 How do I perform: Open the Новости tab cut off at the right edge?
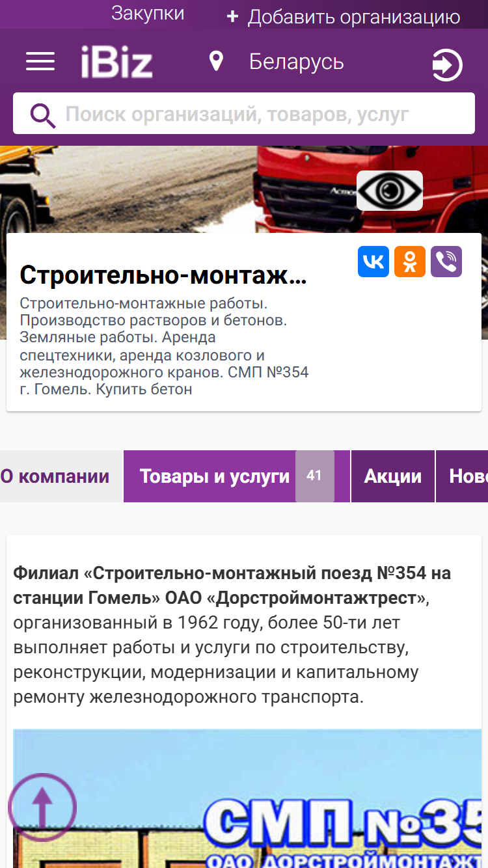(x=462, y=476)
